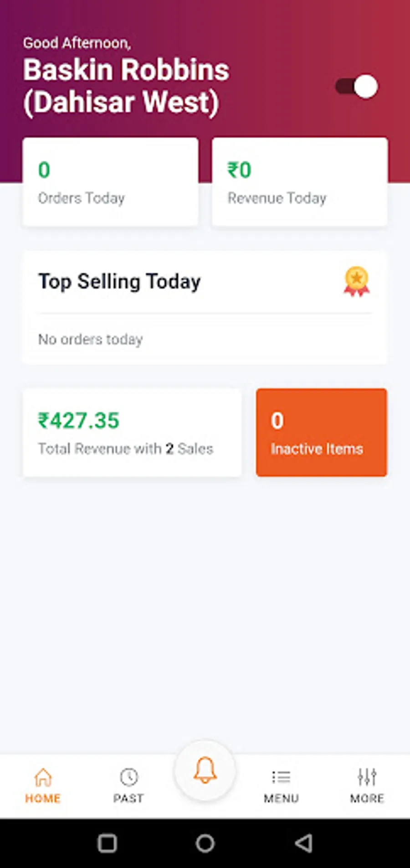Image resolution: width=410 pixels, height=868 pixels.
Task: Tap the Android recent apps square
Action: pos(108,843)
